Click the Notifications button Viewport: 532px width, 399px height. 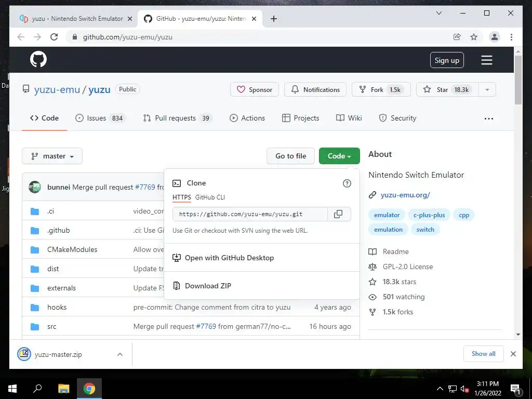315,89
